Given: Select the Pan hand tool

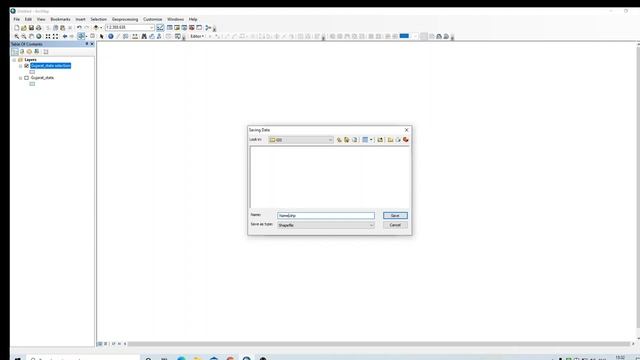Looking at the screenshot, I should pyautogui.click(x=31, y=36).
